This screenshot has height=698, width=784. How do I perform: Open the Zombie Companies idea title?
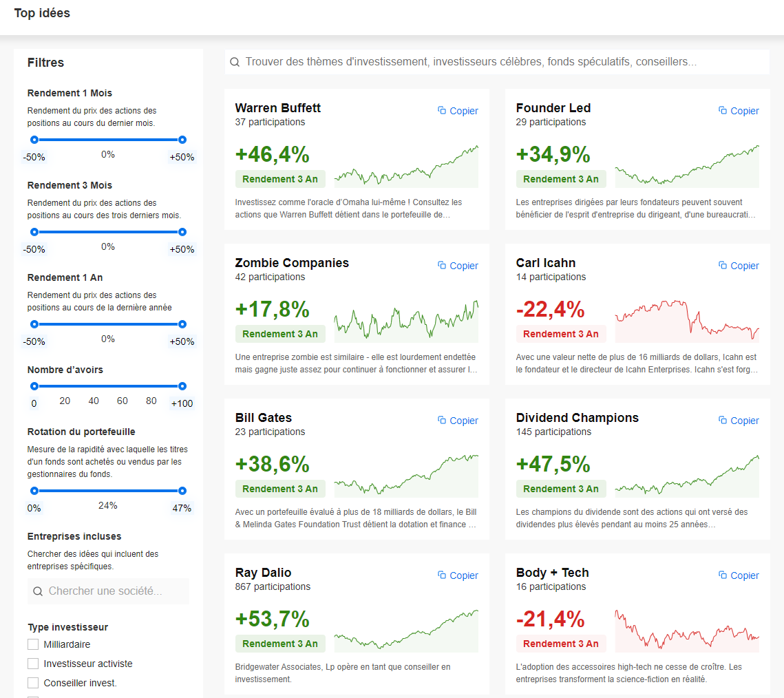pyautogui.click(x=292, y=263)
